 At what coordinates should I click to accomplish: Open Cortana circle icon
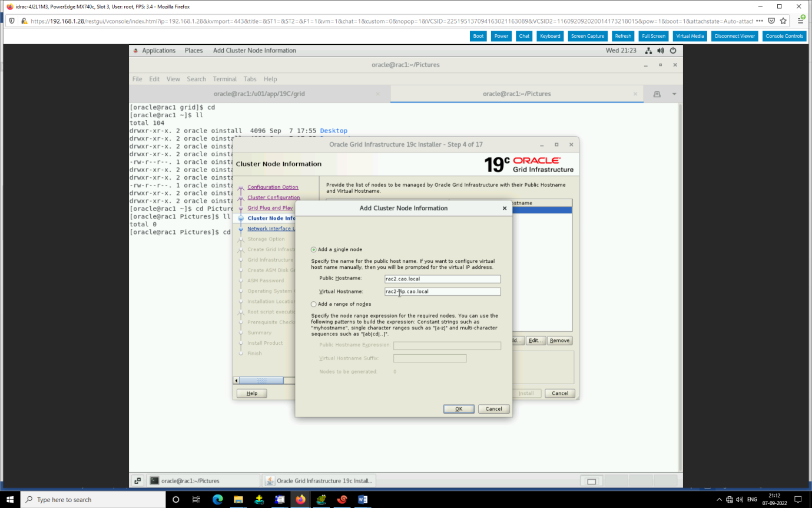[175, 499]
